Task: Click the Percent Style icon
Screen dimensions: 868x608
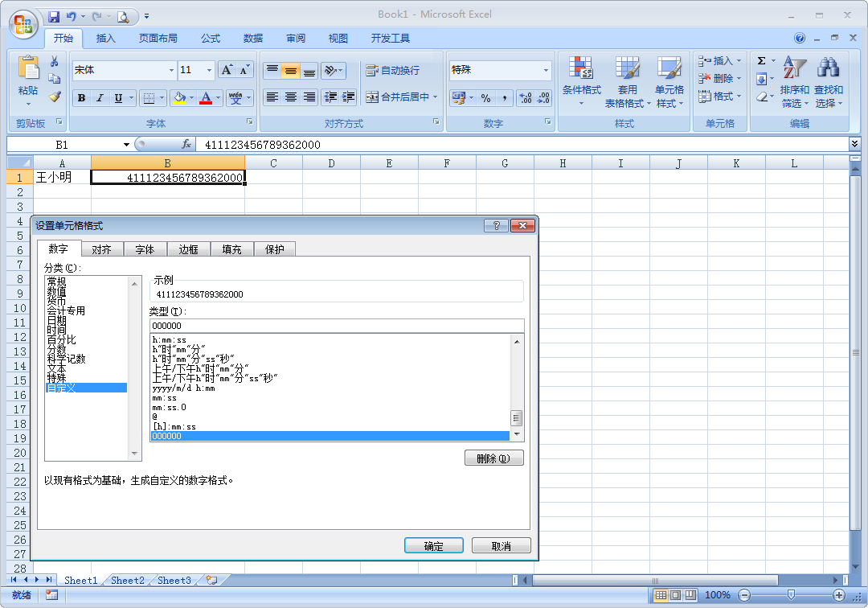Action: (485, 98)
